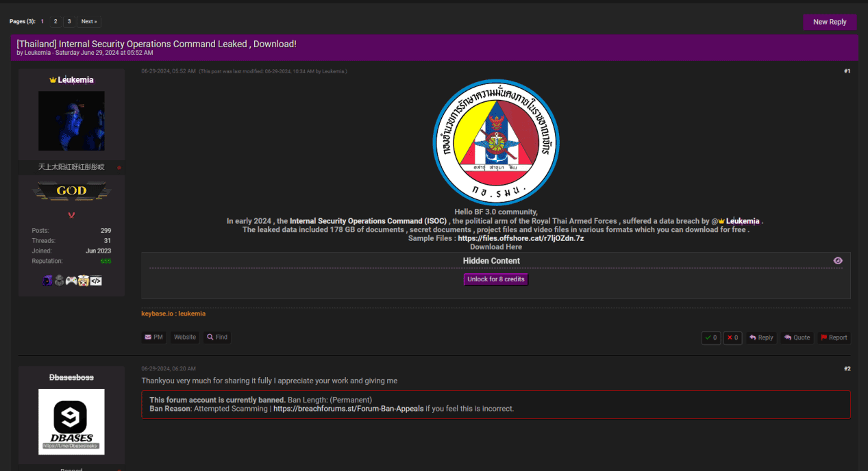Image resolution: width=868 pixels, height=471 pixels.
Task: Click the thread title heading
Action: pos(157,44)
